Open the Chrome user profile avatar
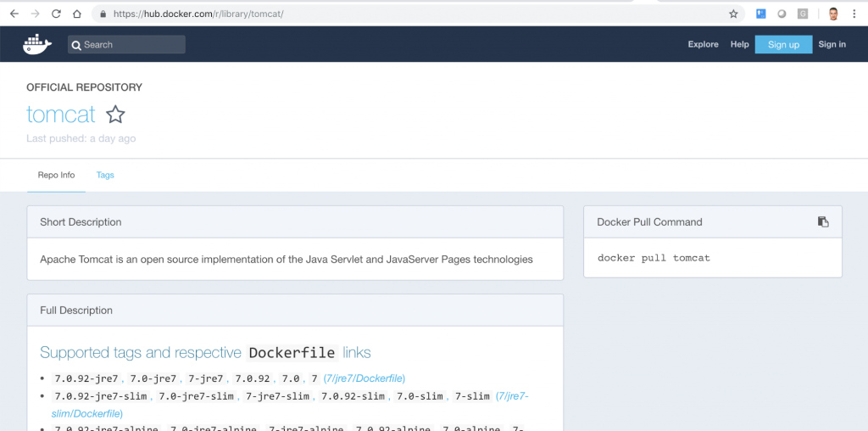The image size is (868, 431). pyautogui.click(x=832, y=14)
